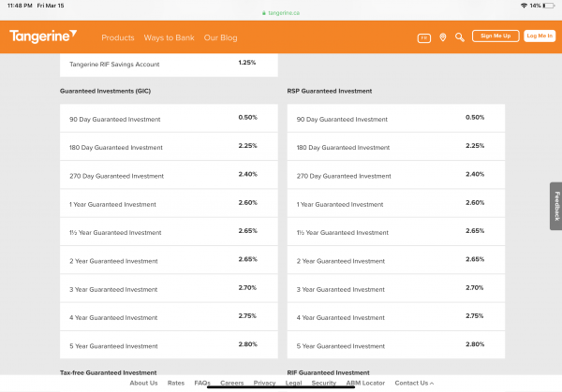Viewport: 562px width, 392px height.
Task: Open the ABM Locator footer link
Action: [365, 383]
